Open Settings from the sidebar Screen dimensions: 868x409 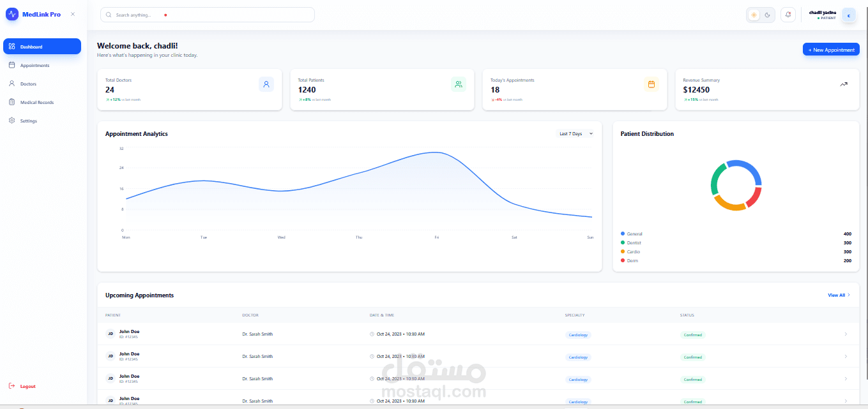(x=42, y=121)
